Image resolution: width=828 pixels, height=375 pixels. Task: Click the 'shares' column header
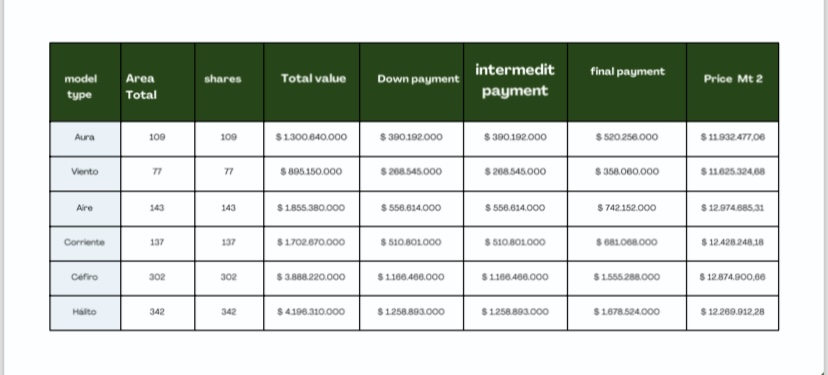click(229, 82)
